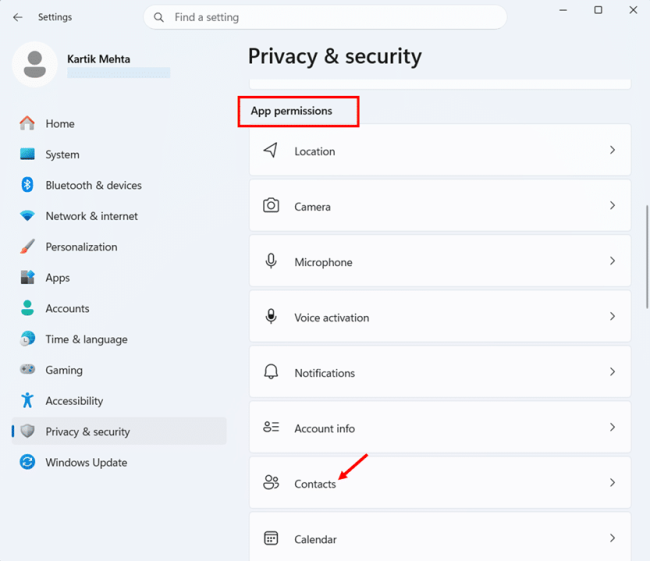The height and width of the screenshot is (561, 650).
Task: Click the Microphone icon
Action: click(x=271, y=261)
